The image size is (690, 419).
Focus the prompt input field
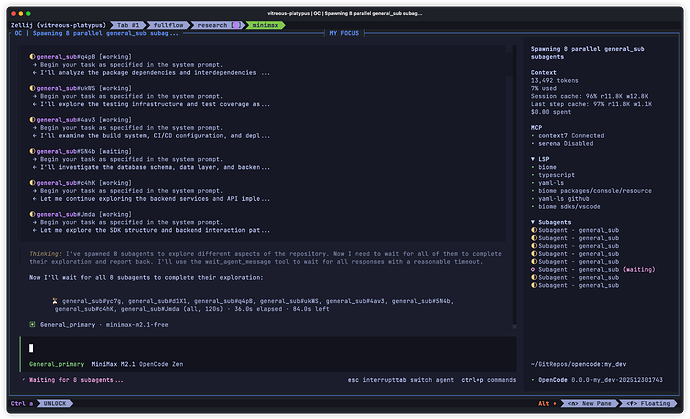click(268, 348)
